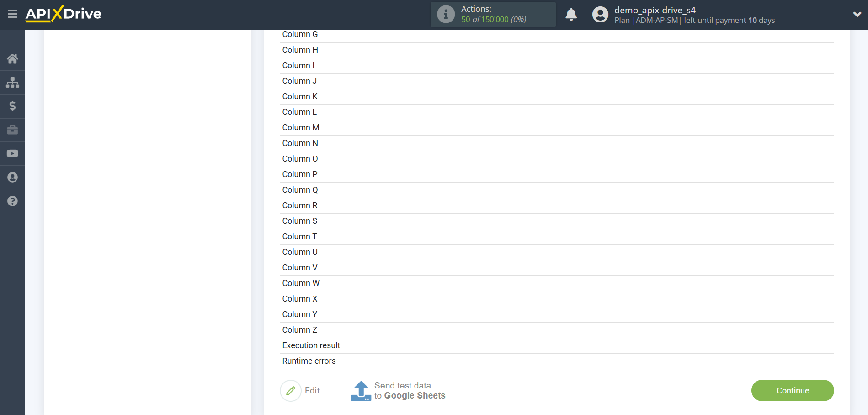
Task: Click the 50 of 150'000 actions counter
Action: [494, 19]
